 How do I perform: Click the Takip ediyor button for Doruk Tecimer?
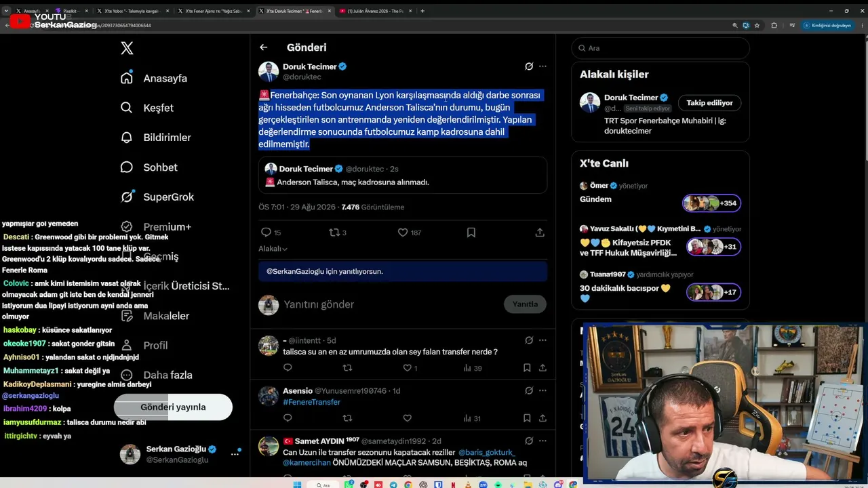709,103
